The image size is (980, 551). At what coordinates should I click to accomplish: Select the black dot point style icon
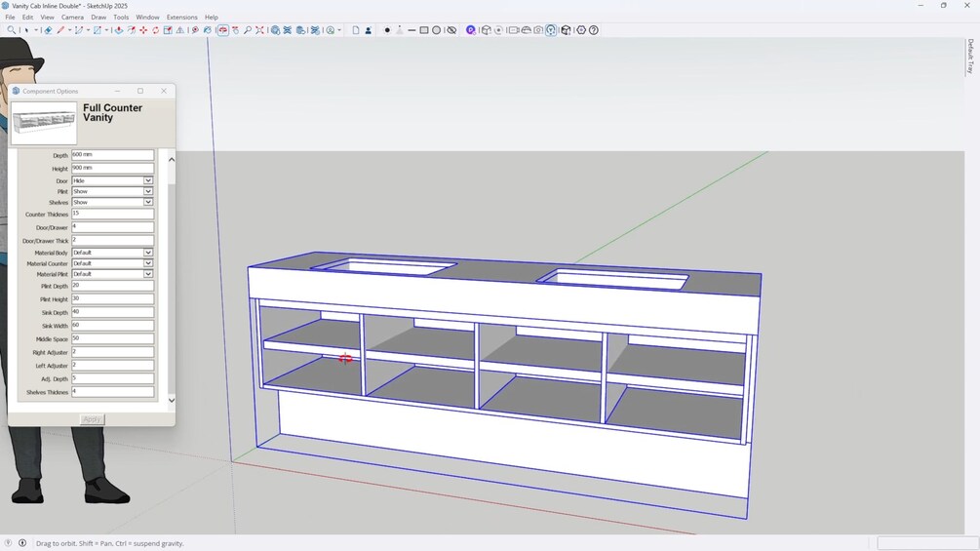tap(387, 30)
